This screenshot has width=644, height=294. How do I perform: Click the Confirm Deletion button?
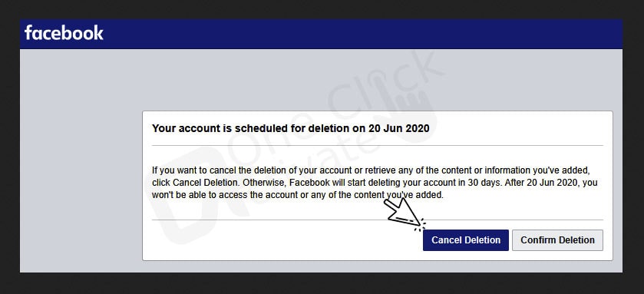(557, 240)
